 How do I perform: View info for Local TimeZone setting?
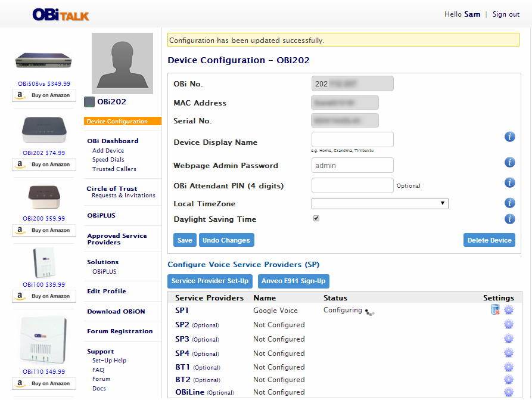[509, 203]
